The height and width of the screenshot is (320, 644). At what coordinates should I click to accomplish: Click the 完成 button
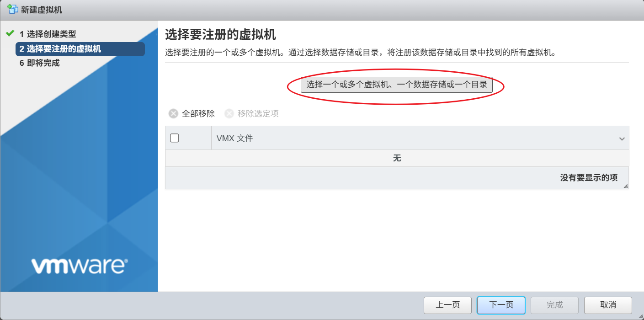(554, 305)
